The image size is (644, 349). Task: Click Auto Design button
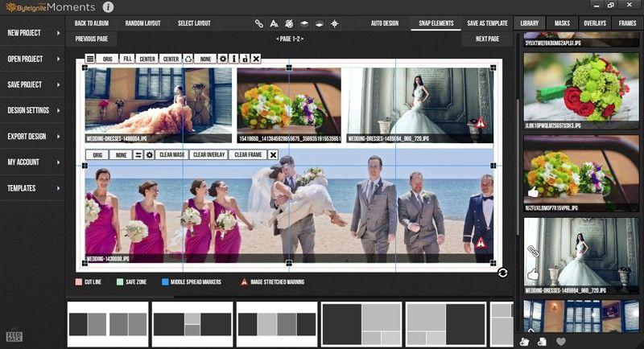[385, 23]
